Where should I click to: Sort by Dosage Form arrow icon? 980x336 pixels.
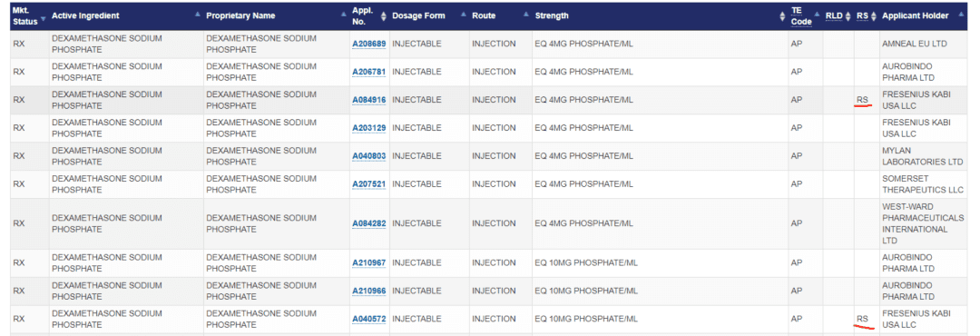464,14
